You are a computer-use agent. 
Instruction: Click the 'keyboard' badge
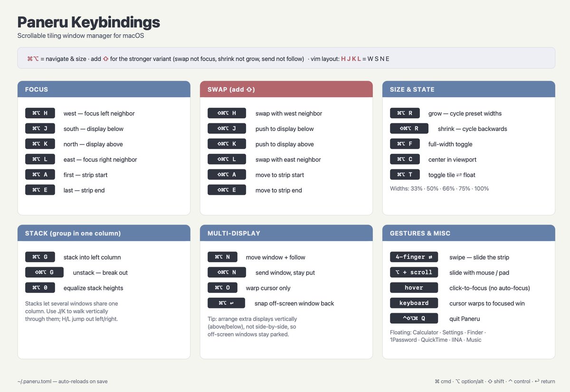(x=414, y=303)
